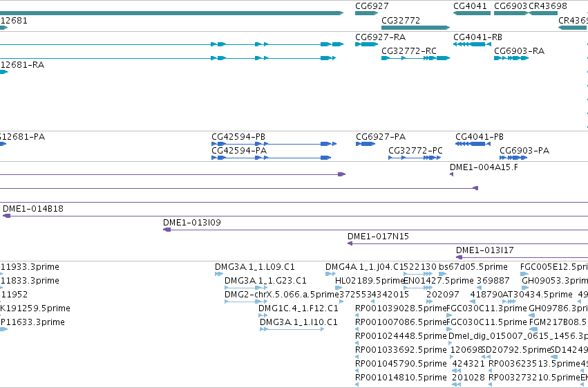Click the AT30434.5prime label

tap(538, 295)
